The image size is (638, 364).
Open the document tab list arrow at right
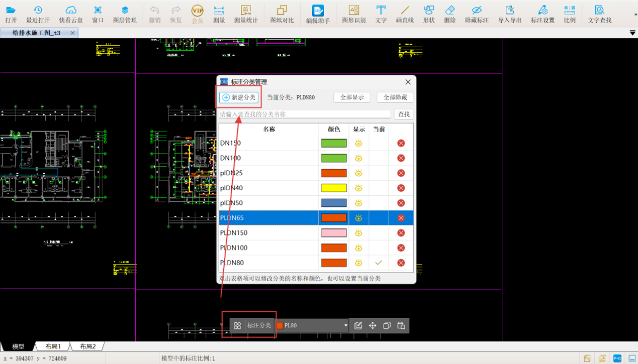(632, 33)
